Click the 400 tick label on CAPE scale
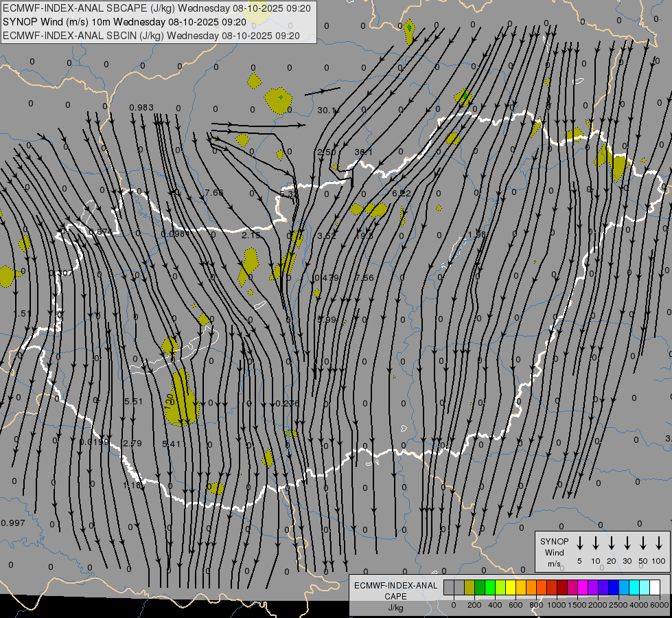The height and width of the screenshot is (618, 672). pyautogui.click(x=495, y=605)
